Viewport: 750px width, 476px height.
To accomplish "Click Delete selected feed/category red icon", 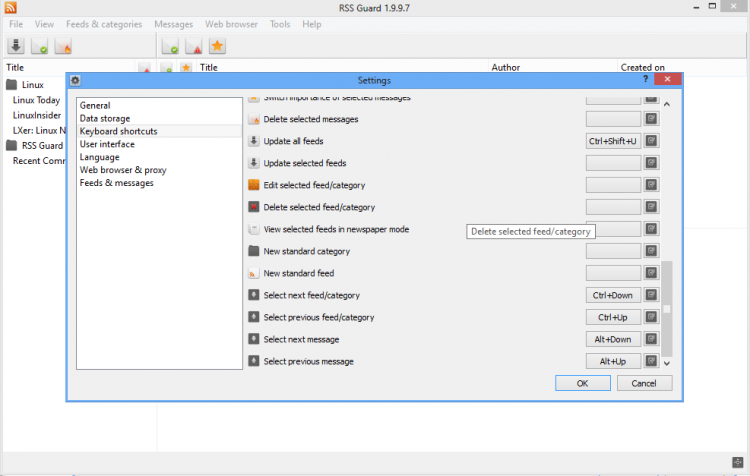I will 254,207.
